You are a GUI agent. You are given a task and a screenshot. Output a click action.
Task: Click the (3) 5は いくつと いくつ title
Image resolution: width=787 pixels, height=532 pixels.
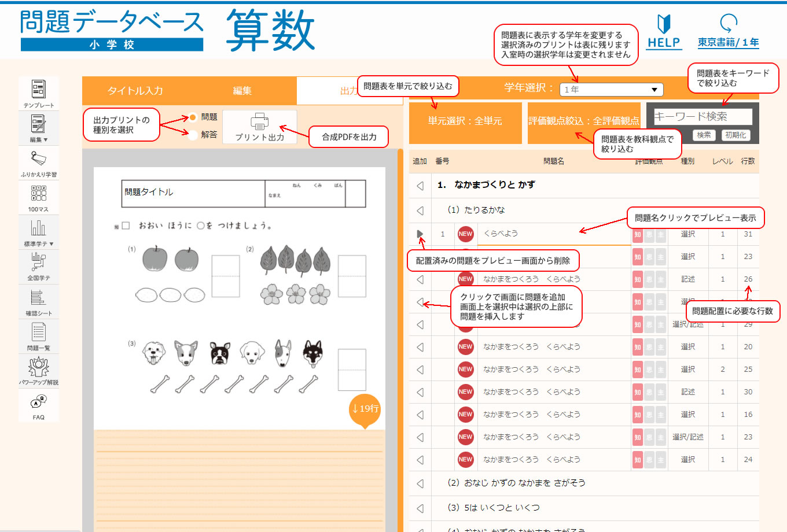(x=494, y=508)
